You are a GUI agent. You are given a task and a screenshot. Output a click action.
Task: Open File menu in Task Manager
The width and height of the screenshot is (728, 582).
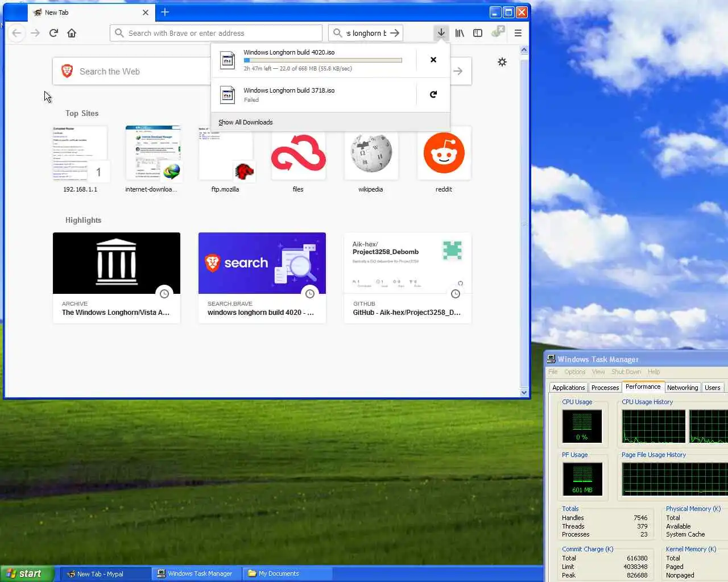(x=553, y=372)
